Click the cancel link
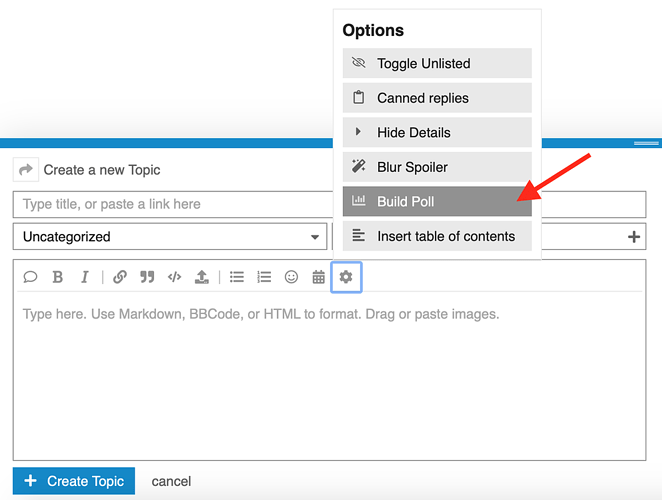 click(x=171, y=481)
